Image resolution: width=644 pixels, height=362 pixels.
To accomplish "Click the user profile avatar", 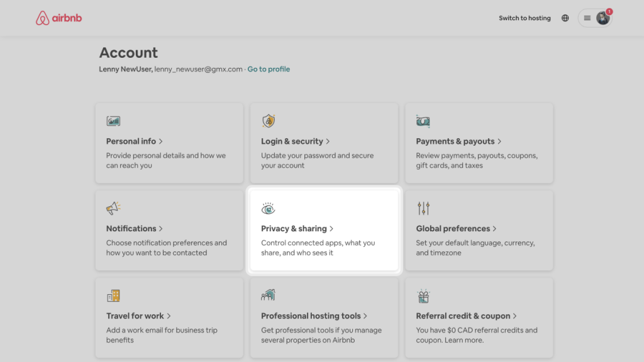I will pos(603,18).
